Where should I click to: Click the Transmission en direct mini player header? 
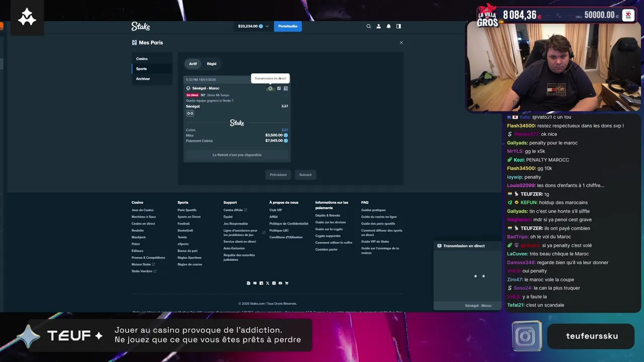pos(467,246)
